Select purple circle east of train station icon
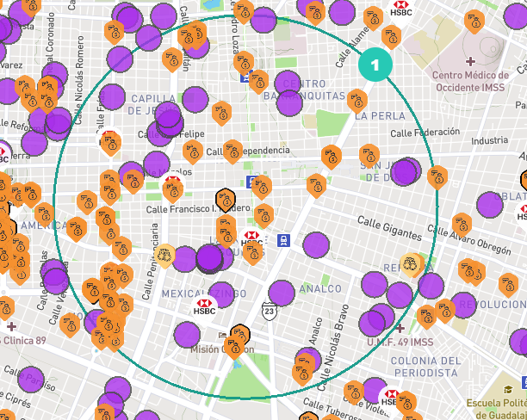 (316, 245)
